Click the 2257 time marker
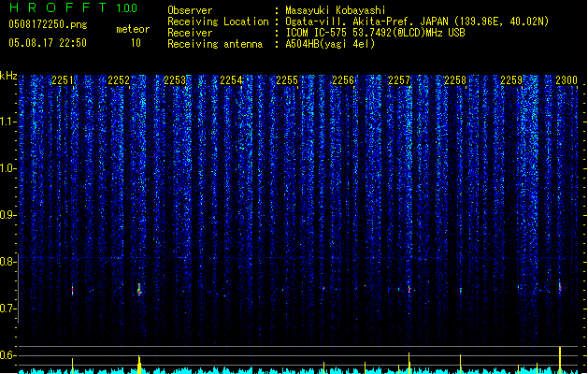 click(x=399, y=80)
